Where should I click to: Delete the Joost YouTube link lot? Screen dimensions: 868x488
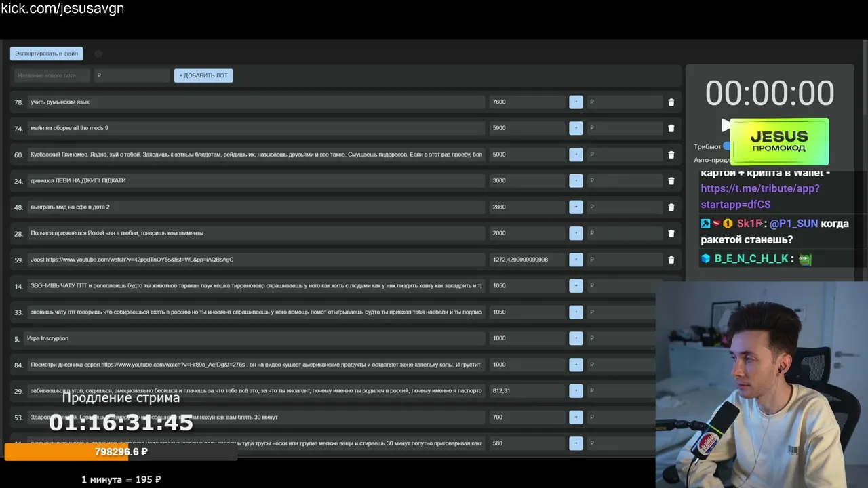pyautogui.click(x=671, y=260)
